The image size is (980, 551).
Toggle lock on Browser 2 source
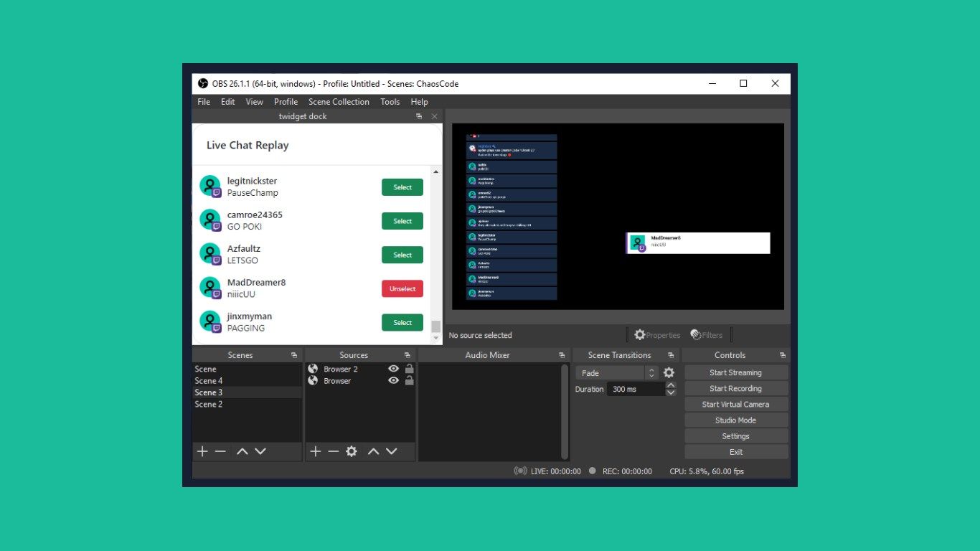point(409,369)
